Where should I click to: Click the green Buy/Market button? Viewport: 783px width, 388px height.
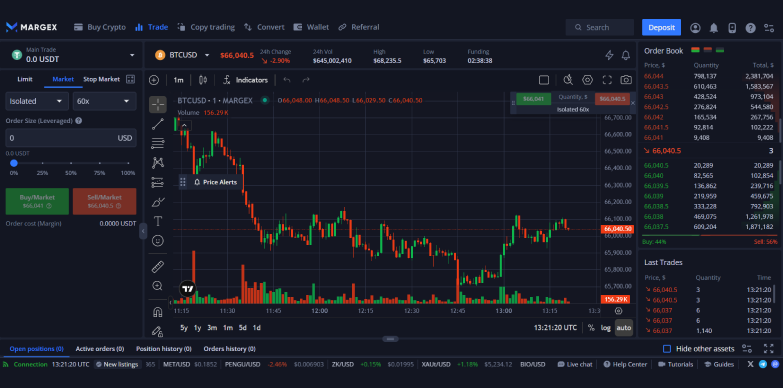[x=37, y=201]
